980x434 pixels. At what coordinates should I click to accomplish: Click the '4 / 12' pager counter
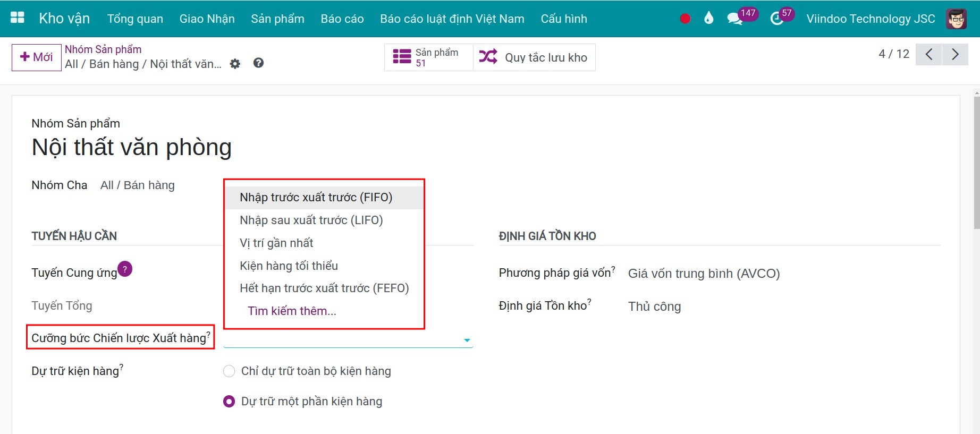[x=894, y=54]
